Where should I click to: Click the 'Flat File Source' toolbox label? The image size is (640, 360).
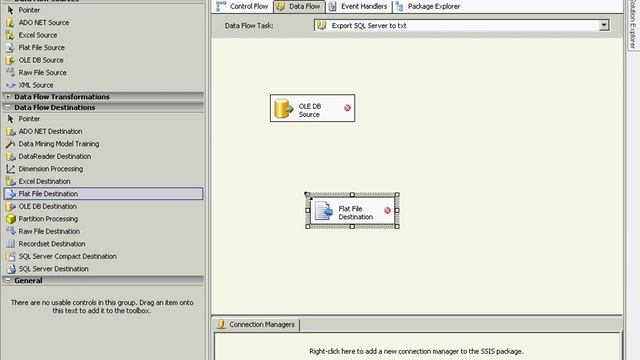click(42, 47)
